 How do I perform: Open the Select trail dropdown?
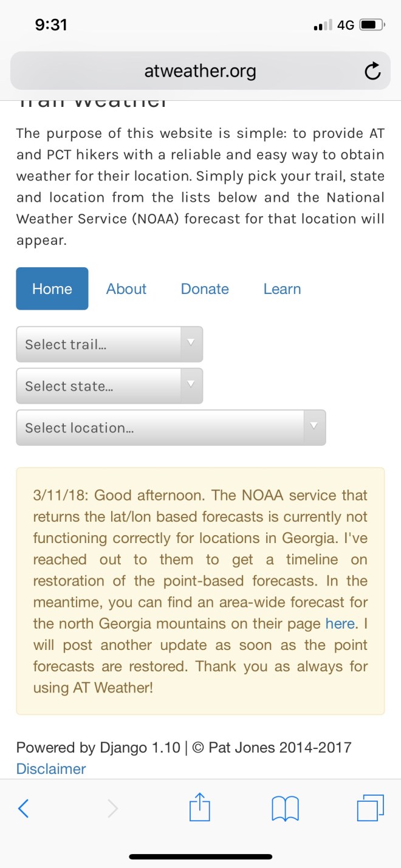(x=109, y=344)
